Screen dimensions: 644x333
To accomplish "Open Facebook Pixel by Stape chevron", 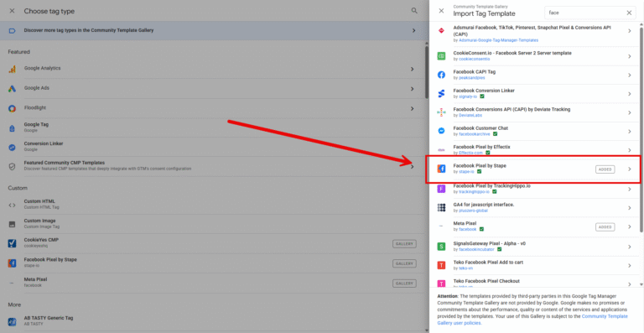I will [629, 169].
